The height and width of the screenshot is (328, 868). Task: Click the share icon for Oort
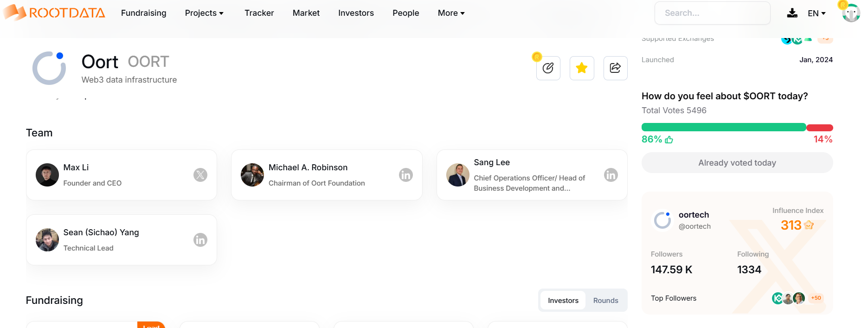pyautogui.click(x=615, y=68)
